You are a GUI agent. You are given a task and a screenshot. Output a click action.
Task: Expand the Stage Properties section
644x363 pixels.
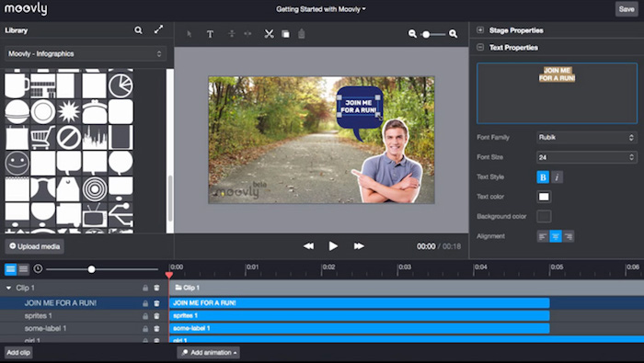480,30
